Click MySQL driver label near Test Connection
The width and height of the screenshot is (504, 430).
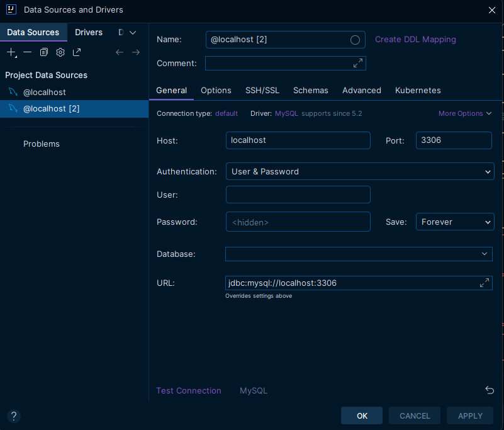point(254,390)
